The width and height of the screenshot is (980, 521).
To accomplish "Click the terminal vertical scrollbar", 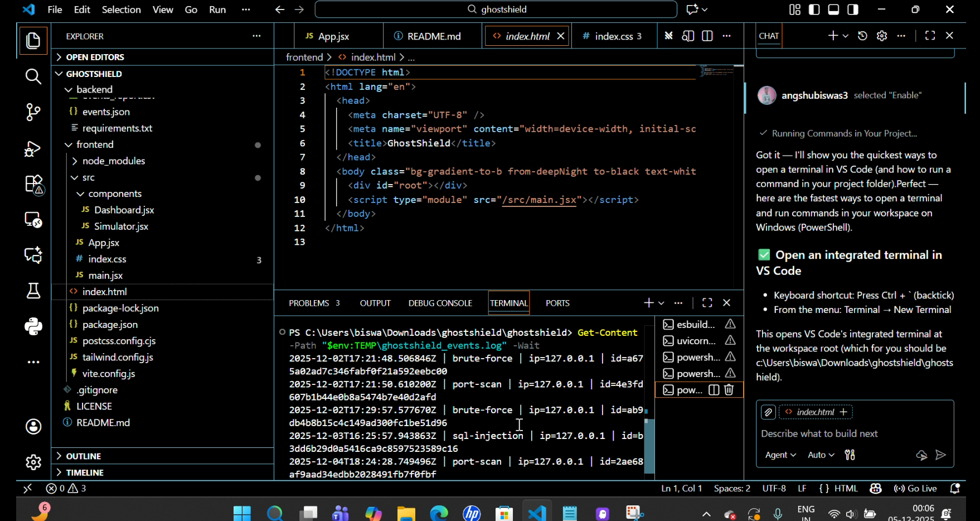I will click(649, 446).
